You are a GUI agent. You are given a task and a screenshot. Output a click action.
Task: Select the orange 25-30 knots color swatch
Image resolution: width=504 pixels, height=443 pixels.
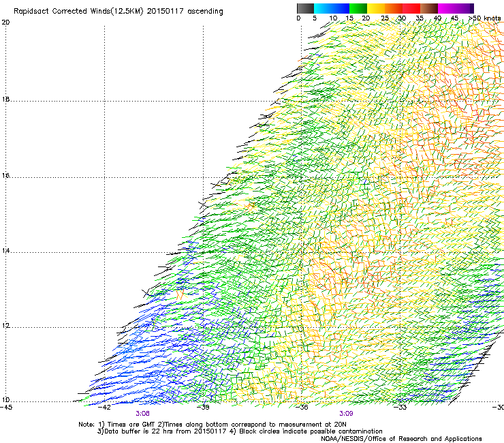pos(394,8)
